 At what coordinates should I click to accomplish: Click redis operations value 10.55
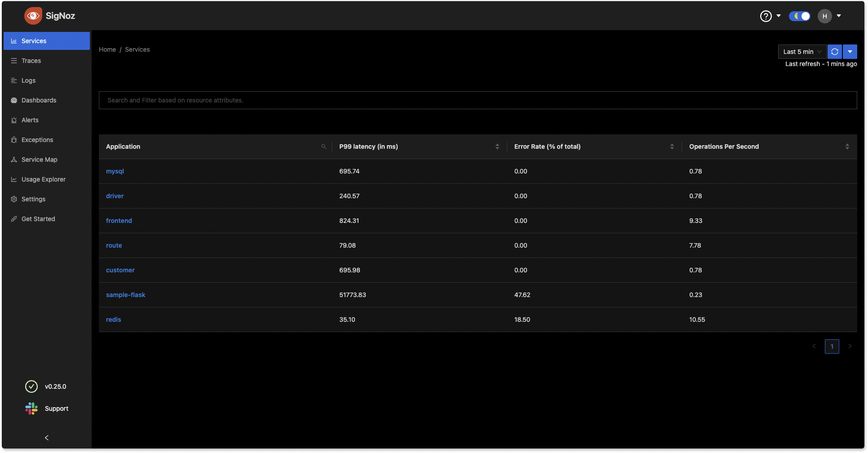click(697, 320)
